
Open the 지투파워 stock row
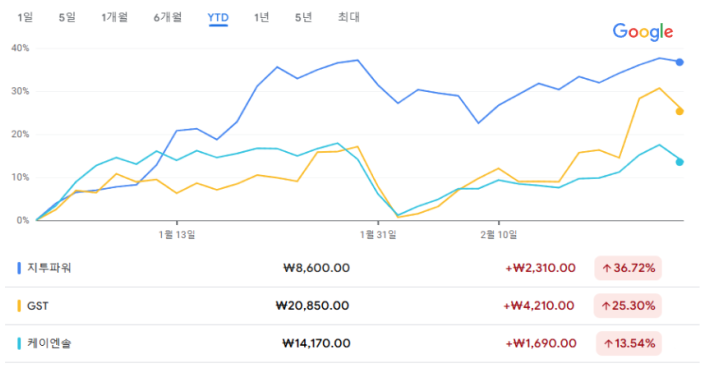point(352,268)
